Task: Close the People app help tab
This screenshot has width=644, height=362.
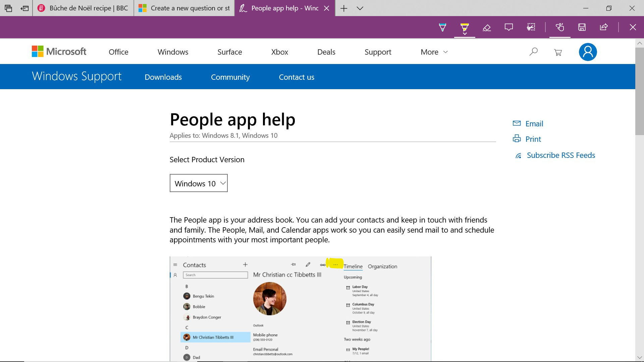Action: pos(326,8)
